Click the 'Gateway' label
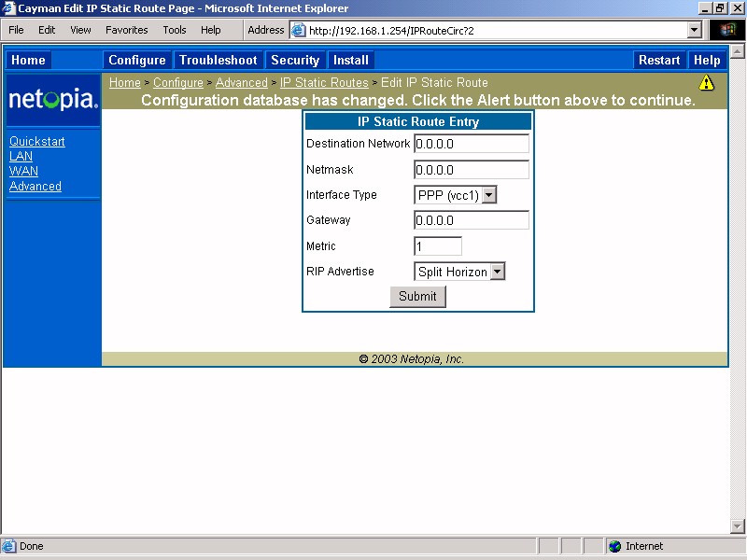The image size is (747, 560). [329, 220]
